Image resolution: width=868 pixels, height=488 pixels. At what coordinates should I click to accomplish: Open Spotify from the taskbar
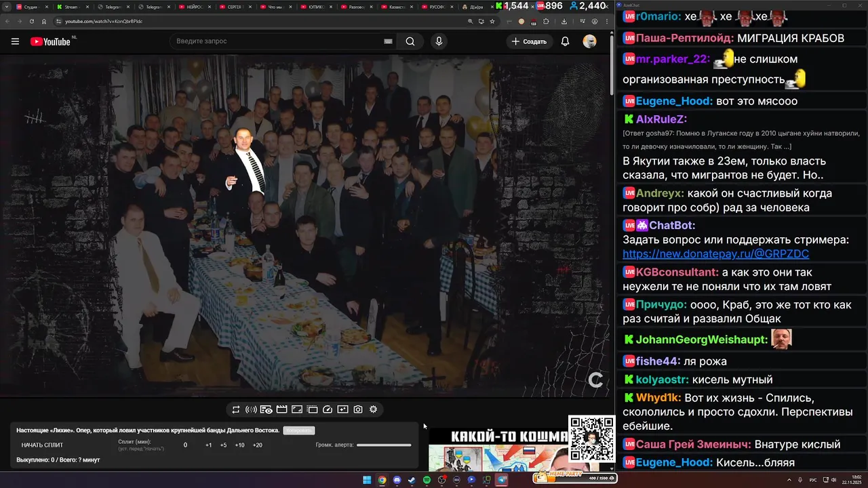point(427,480)
